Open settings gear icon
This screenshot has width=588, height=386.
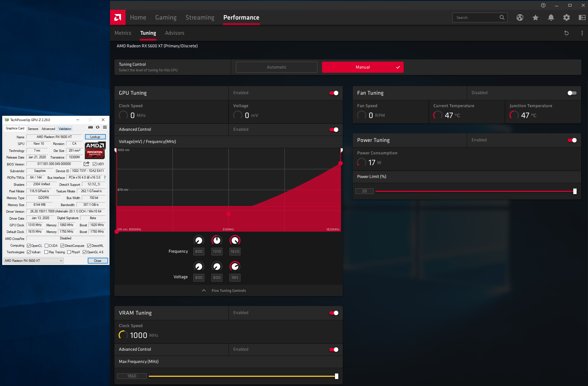pos(567,17)
